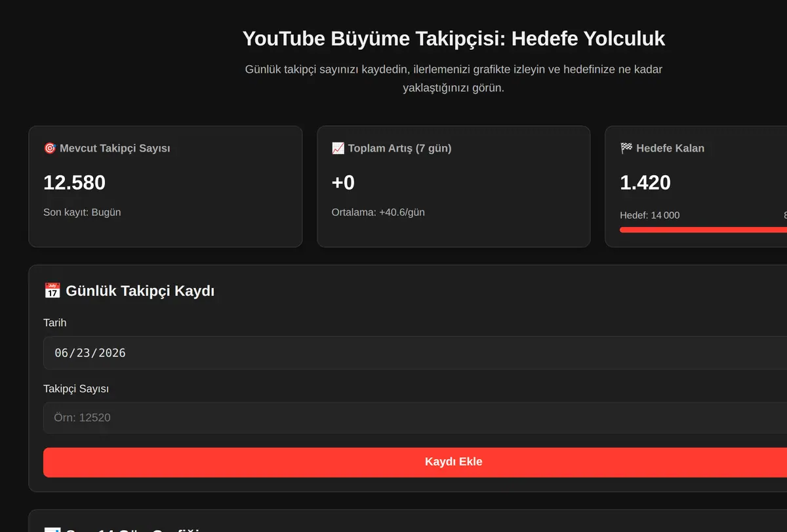Click the Mevcut Takipçi Sayısı card title

[107, 148]
